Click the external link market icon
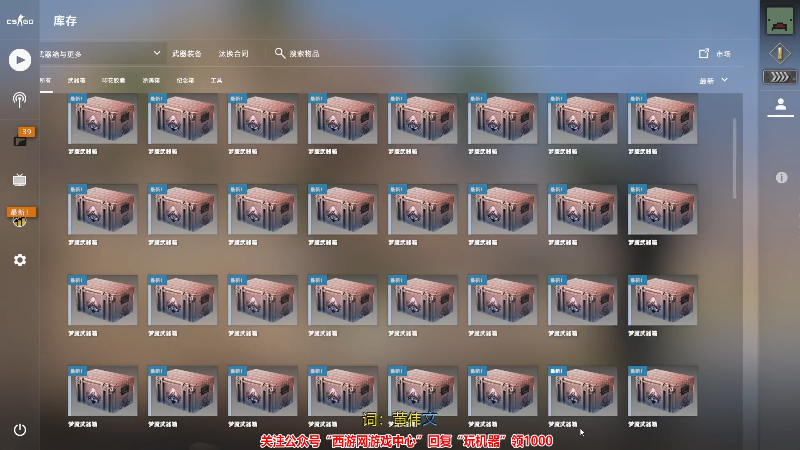This screenshot has width=800, height=450. point(704,53)
